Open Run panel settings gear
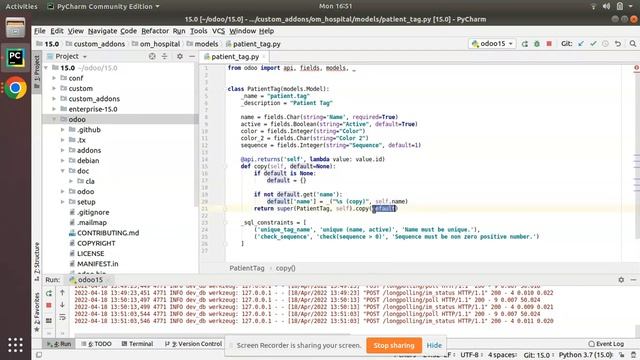Screen dimensions: 640x360 pyautogui.click(x=621, y=280)
